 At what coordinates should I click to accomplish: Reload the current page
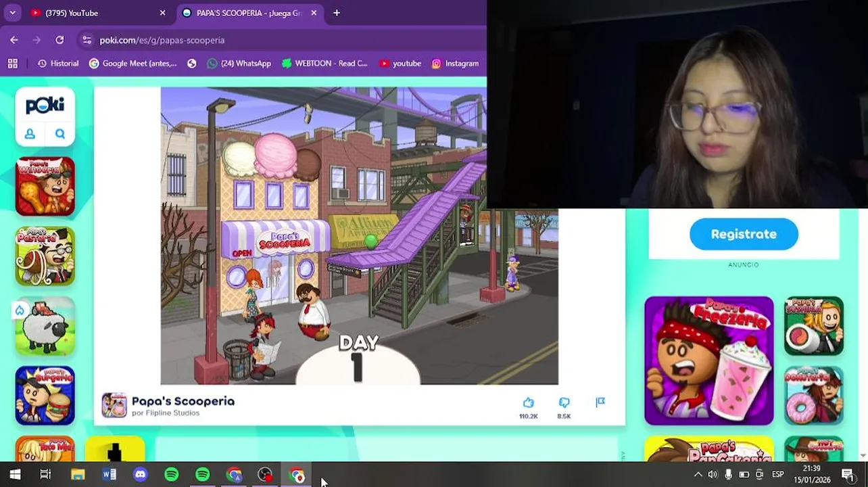click(59, 40)
